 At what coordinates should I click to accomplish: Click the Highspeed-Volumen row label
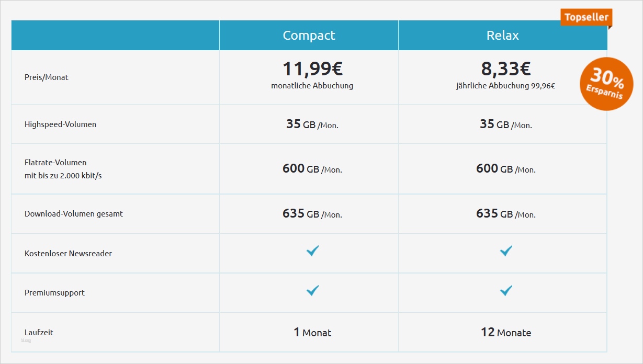coord(60,124)
